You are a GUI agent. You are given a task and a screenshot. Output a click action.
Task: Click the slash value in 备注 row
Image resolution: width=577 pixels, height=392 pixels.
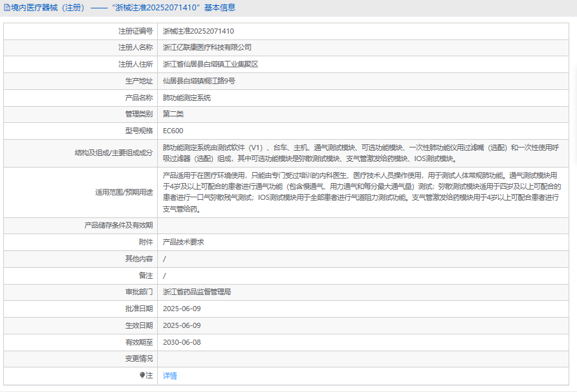pyautogui.click(x=164, y=276)
